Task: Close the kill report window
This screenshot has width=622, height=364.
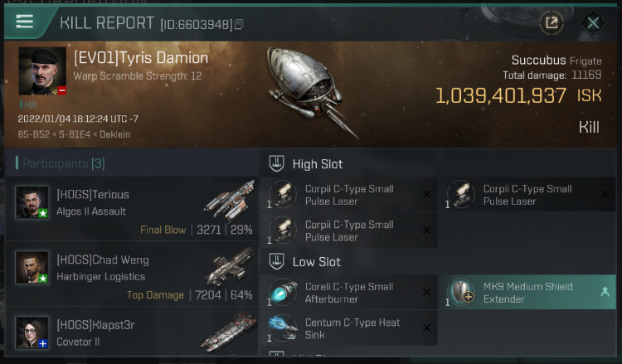Action: click(x=593, y=23)
